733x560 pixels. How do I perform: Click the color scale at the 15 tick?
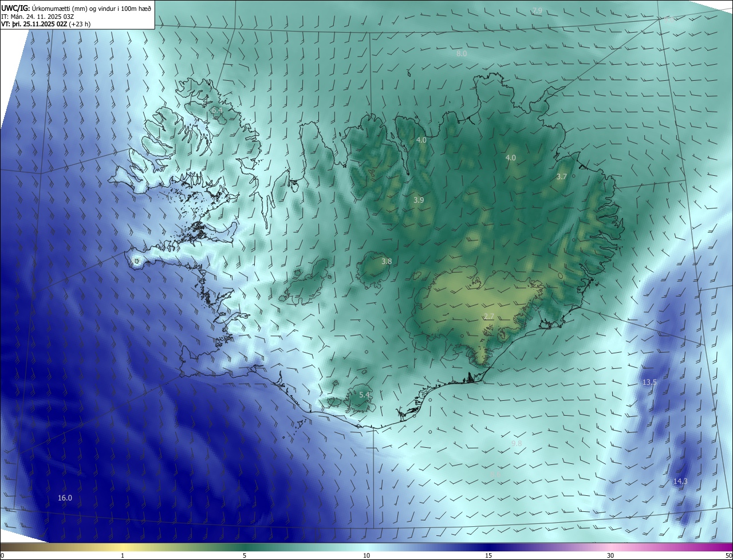coord(488,555)
